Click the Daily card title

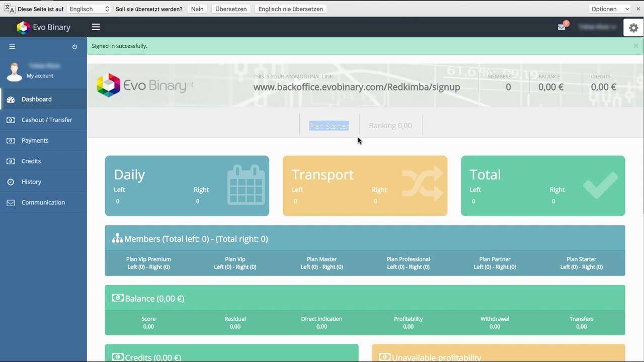pyautogui.click(x=129, y=174)
